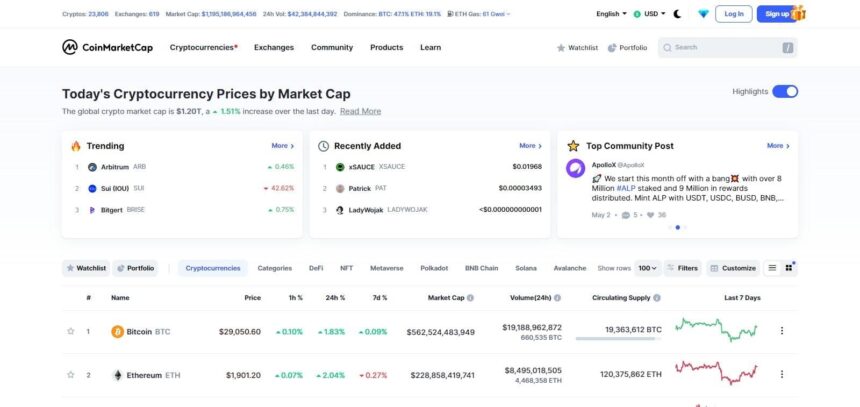
Task: Expand Recently Added More link
Action: (x=531, y=146)
